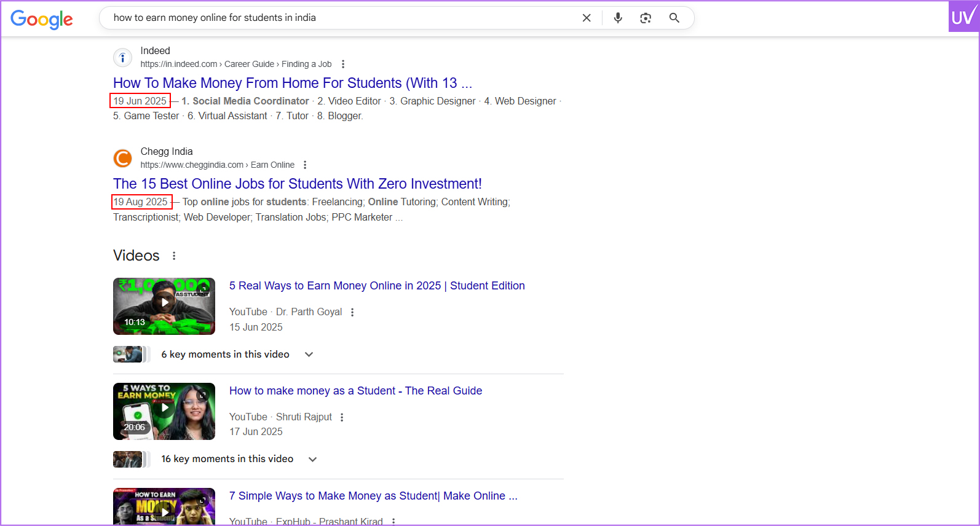
Task: Click the Google logo
Action: click(x=41, y=19)
